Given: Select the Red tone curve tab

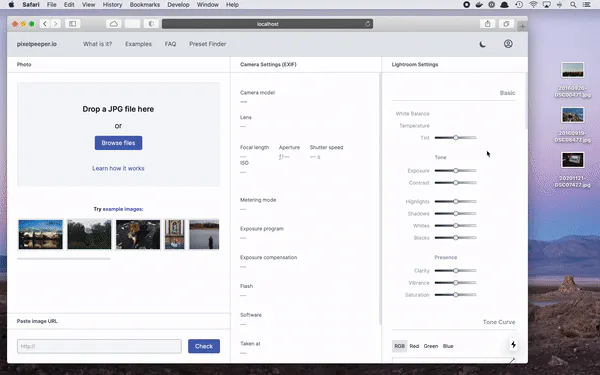Looking at the screenshot, I should (x=414, y=346).
